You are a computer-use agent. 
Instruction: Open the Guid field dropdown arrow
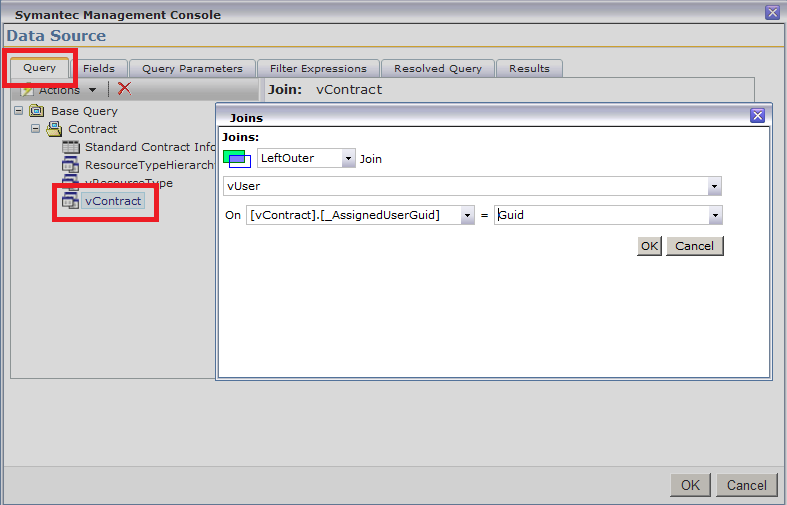[715, 215]
